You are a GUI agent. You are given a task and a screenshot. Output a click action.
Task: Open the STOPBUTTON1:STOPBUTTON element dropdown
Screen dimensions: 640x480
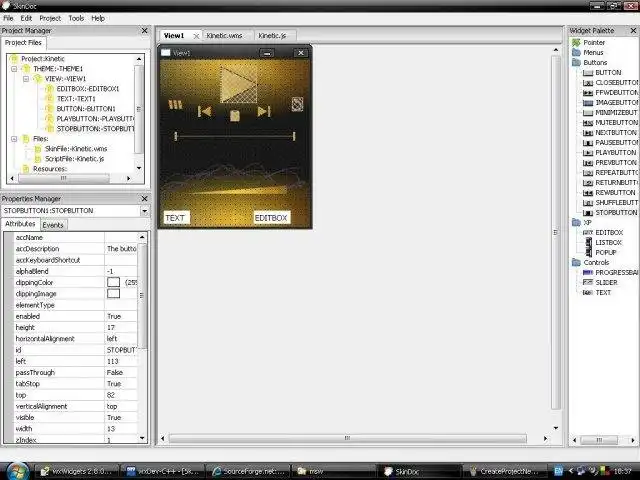144,211
